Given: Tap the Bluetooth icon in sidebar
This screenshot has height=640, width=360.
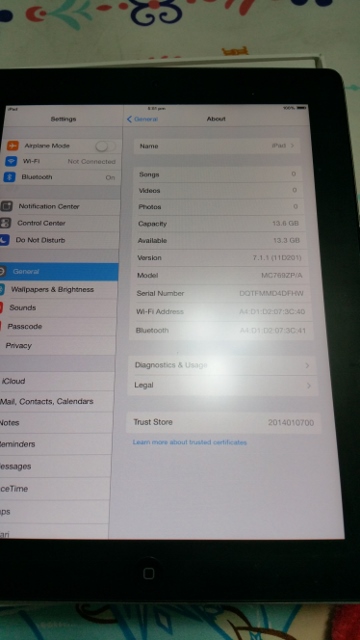Looking at the screenshot, I should (x=9, y=177).
